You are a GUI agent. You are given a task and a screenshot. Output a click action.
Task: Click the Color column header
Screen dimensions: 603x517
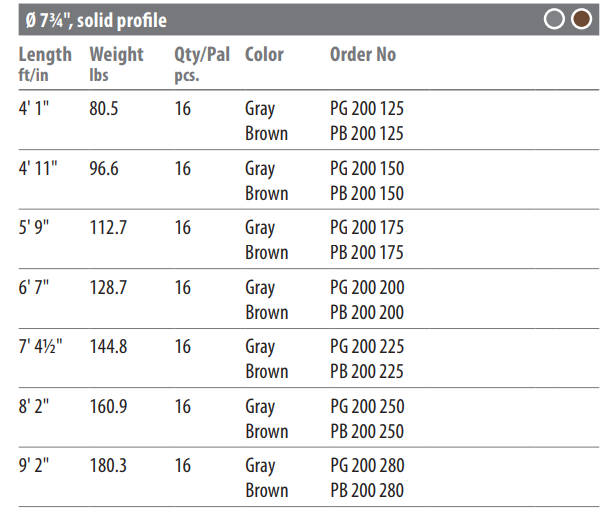point(264,54)
